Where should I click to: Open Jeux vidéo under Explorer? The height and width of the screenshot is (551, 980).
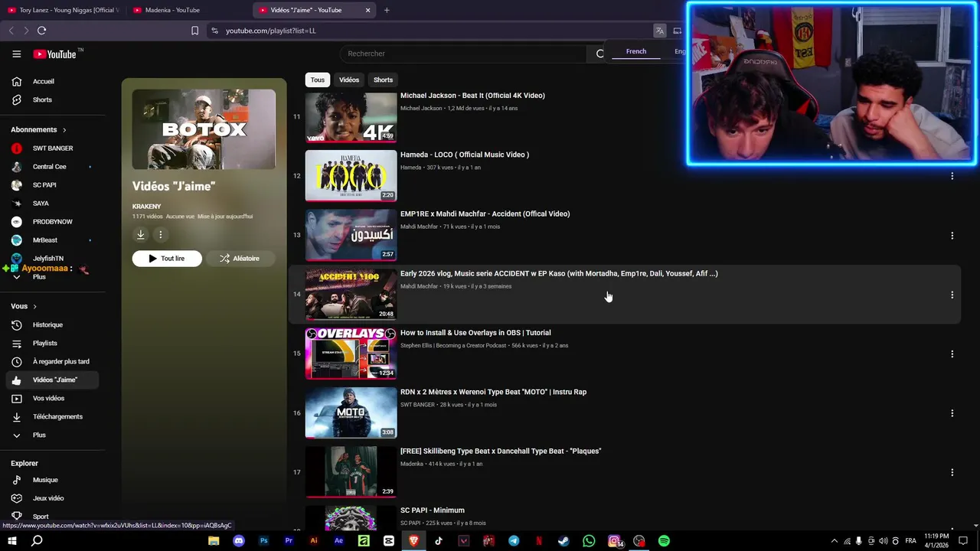pyautogui.click(x=47, y=498)
